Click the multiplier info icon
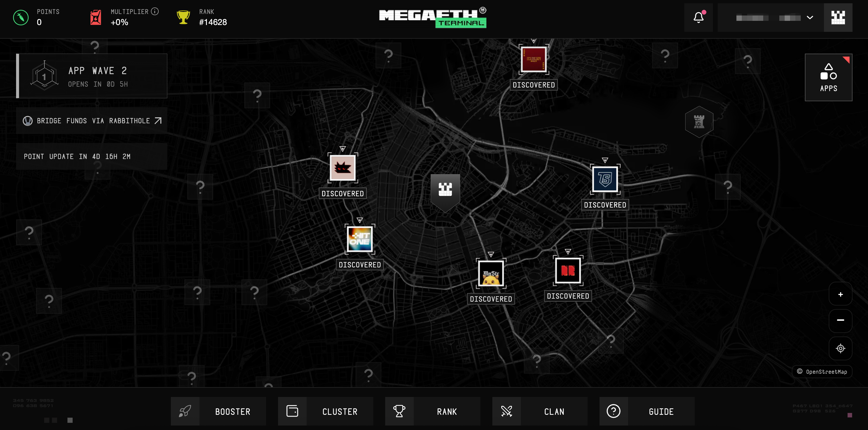This screenshot has height=430, width=868. tap(155, 11)
